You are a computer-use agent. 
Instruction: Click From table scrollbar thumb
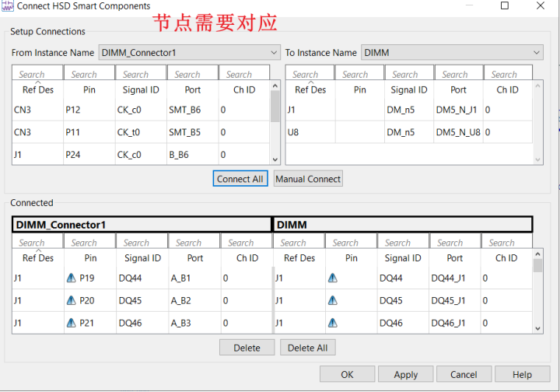(275, 107)
